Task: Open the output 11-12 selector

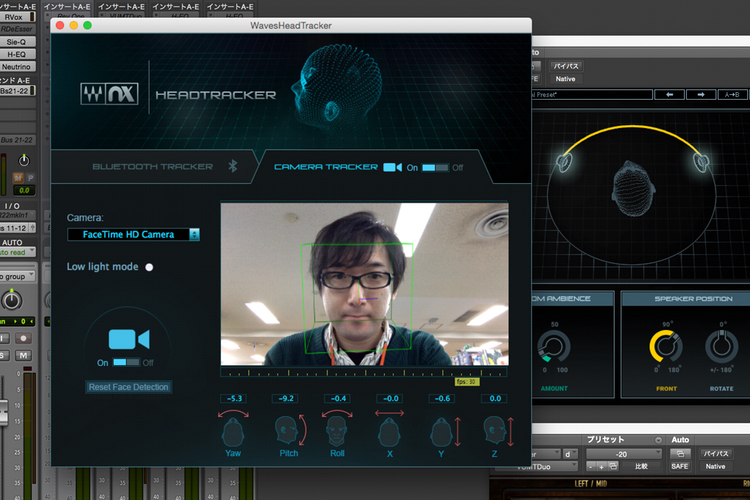Action: [18, 228]
